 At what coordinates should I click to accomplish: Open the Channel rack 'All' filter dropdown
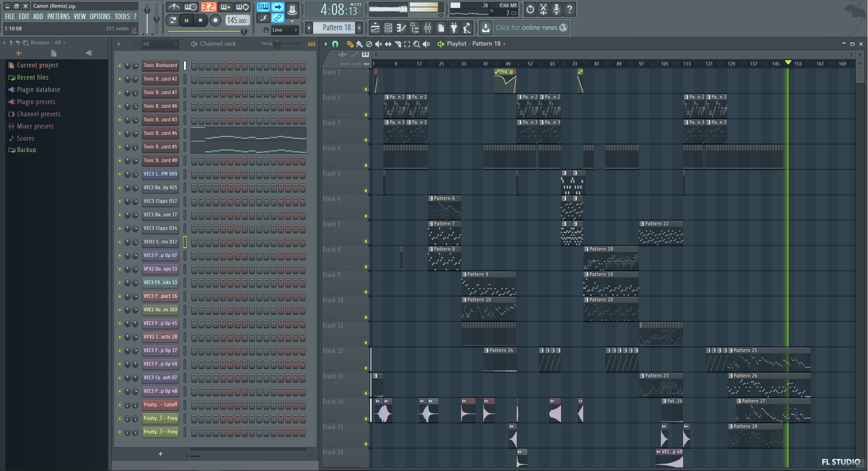[160, 44]
